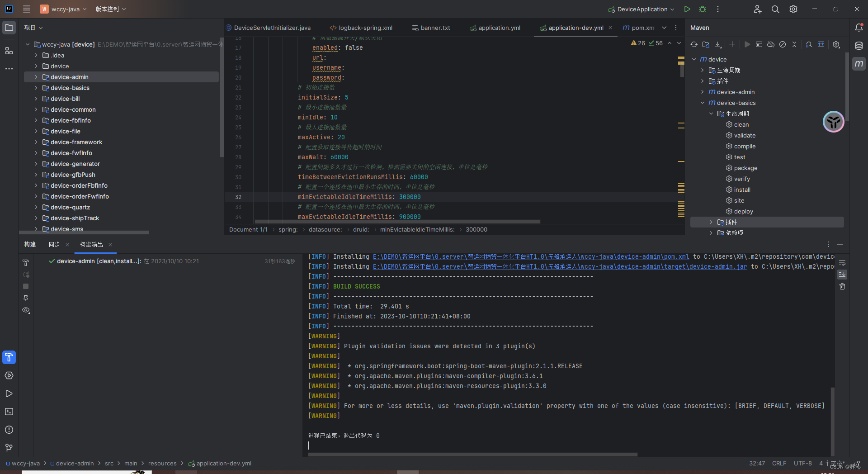The image size is (868, 474).
Task: Toggle soft-wrap in build output
Action: pyautogui.click(x=842, y=263)
